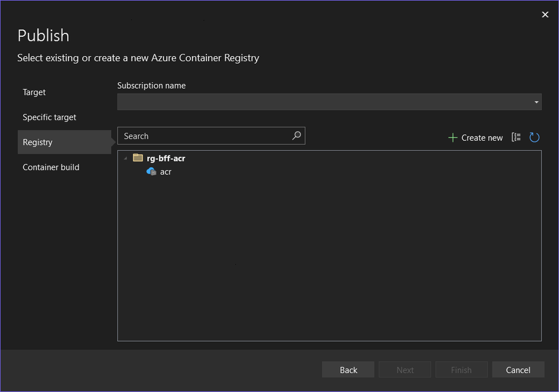
Task: Select the rg-bff-acr tree node label
Action: click(x=166, y=159)
